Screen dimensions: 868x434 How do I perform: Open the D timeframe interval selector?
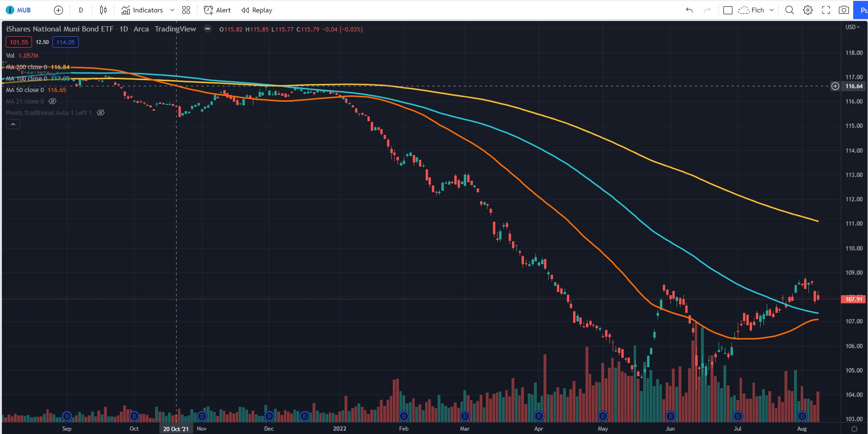[81, 10]
